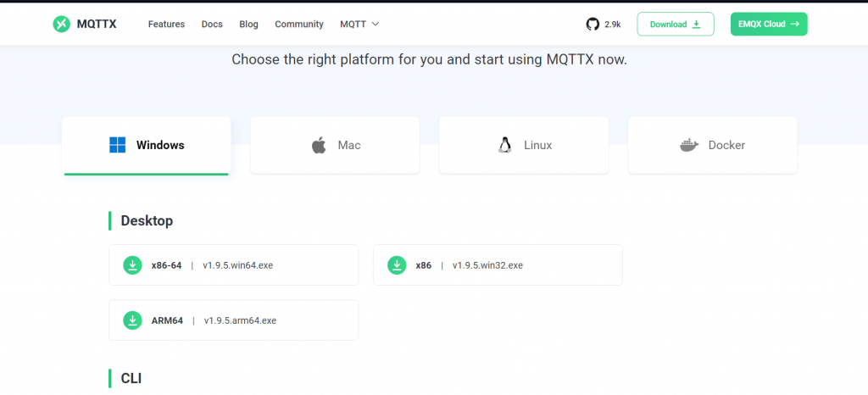
Task: Open the Docs page
Action: (212, 25)
